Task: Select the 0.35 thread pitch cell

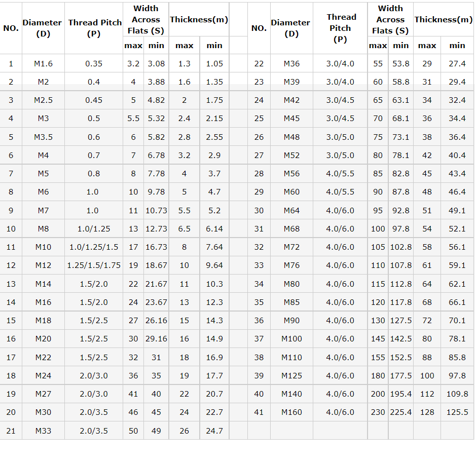Action: coord(94,63)
